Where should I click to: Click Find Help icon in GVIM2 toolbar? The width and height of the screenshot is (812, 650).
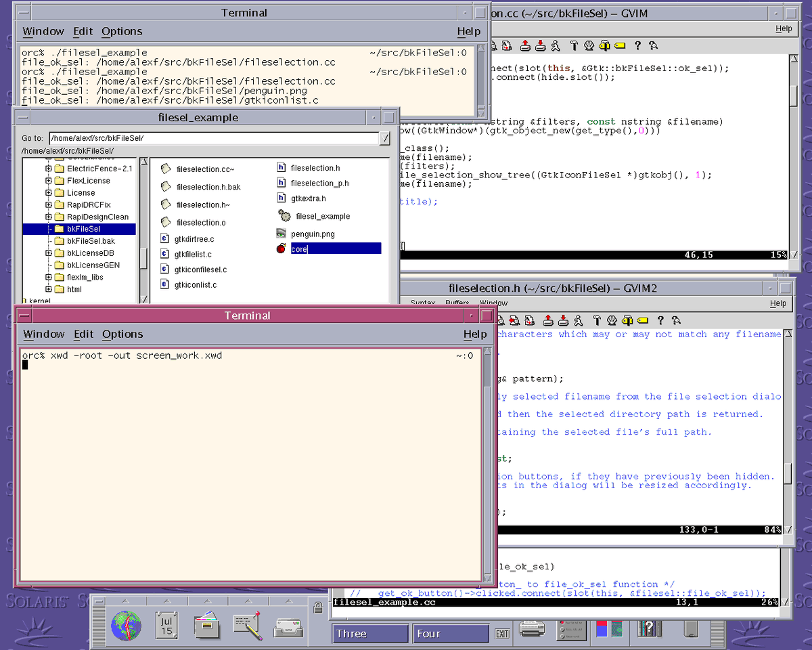(677, 320)
